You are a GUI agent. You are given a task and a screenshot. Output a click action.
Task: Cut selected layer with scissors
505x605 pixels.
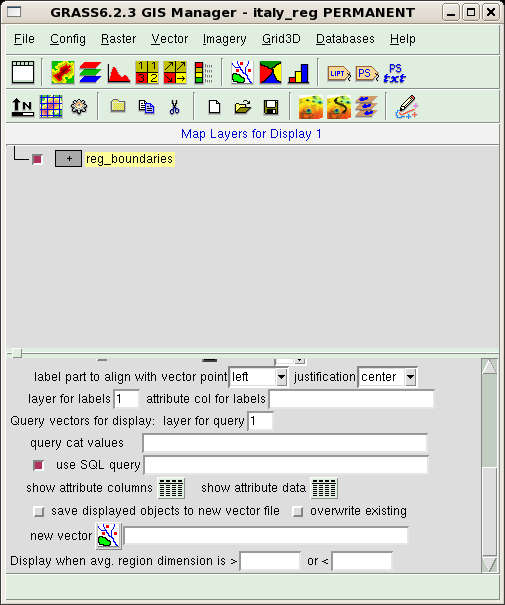pos(174,107)
